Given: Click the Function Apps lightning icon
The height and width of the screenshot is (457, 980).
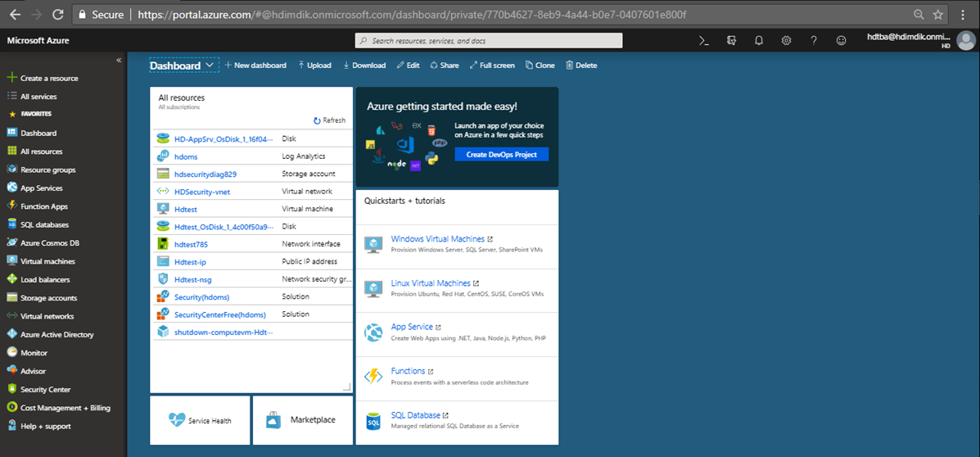Looking at the screenshot, I should (x=11, y=206).
